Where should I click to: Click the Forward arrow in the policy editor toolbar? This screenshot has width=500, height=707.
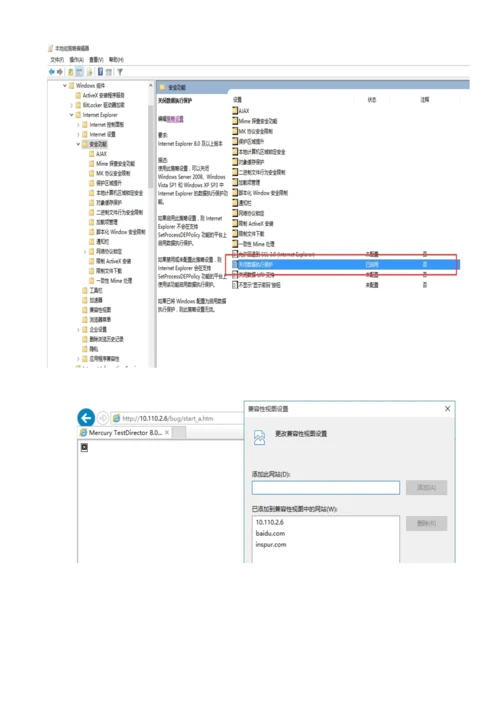pos(60,72)
